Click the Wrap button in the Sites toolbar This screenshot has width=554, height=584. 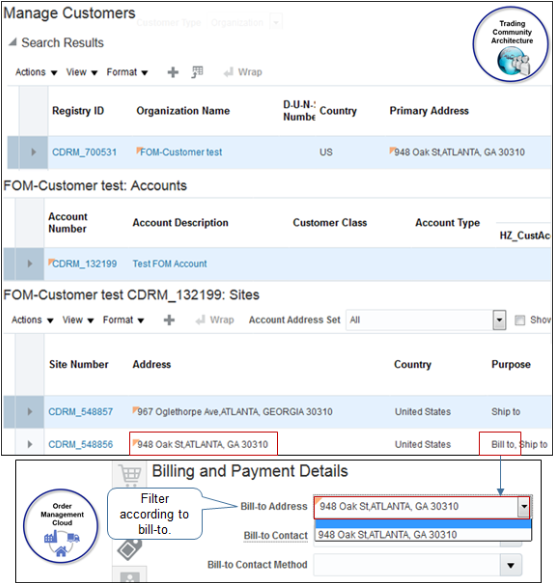215,320
